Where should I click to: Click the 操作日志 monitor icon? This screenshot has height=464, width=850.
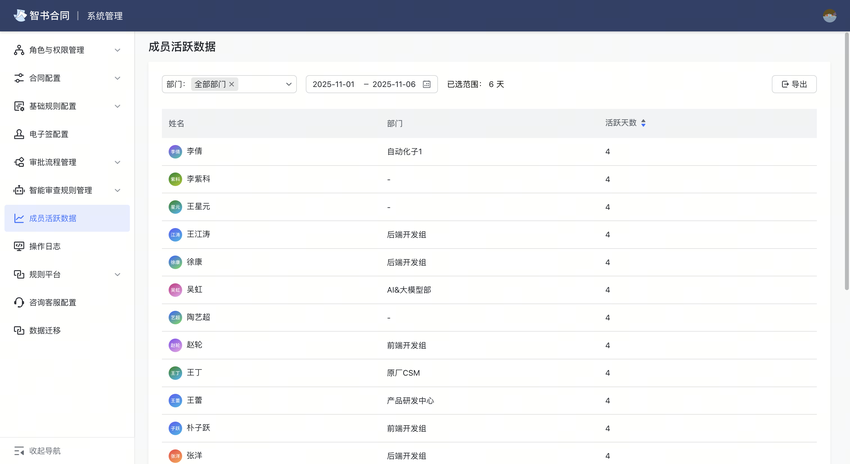click(19, 246)
